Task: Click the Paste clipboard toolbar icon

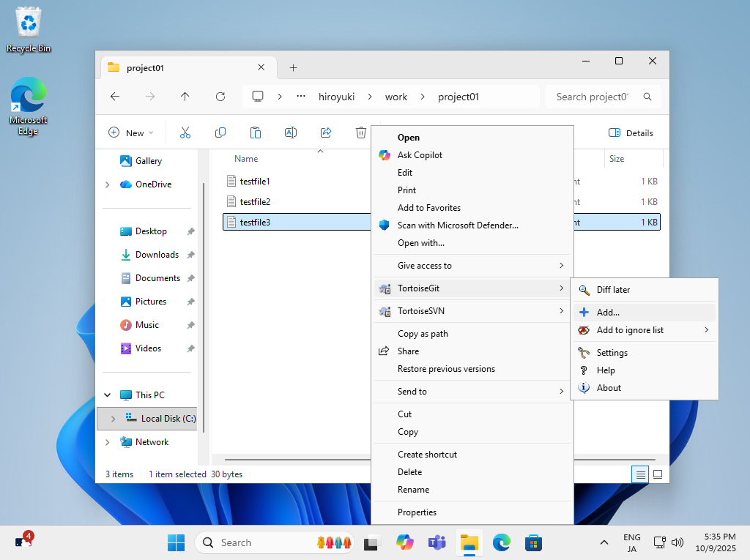Action: [x=256, y=132]
